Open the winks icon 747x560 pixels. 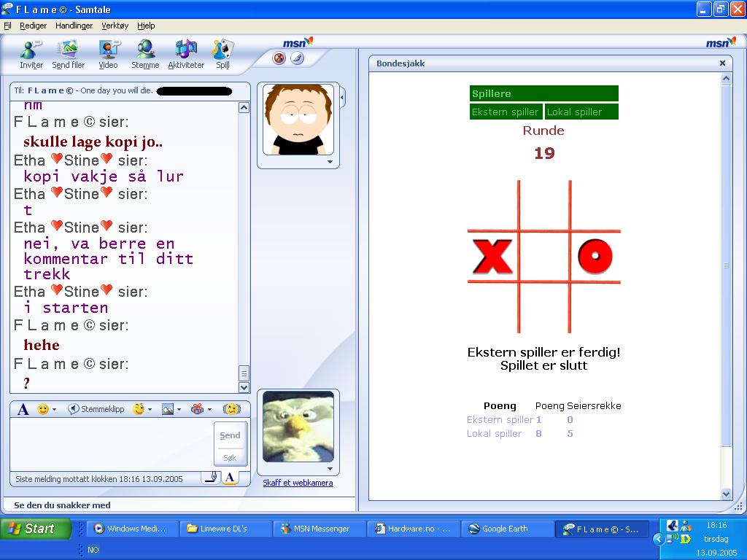pos(139,409)
